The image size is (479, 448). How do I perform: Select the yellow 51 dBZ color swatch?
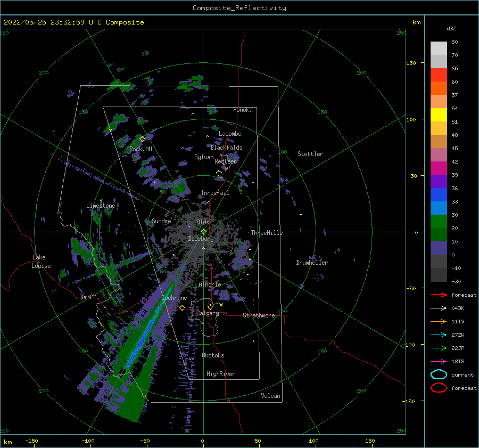pos(439,115)
